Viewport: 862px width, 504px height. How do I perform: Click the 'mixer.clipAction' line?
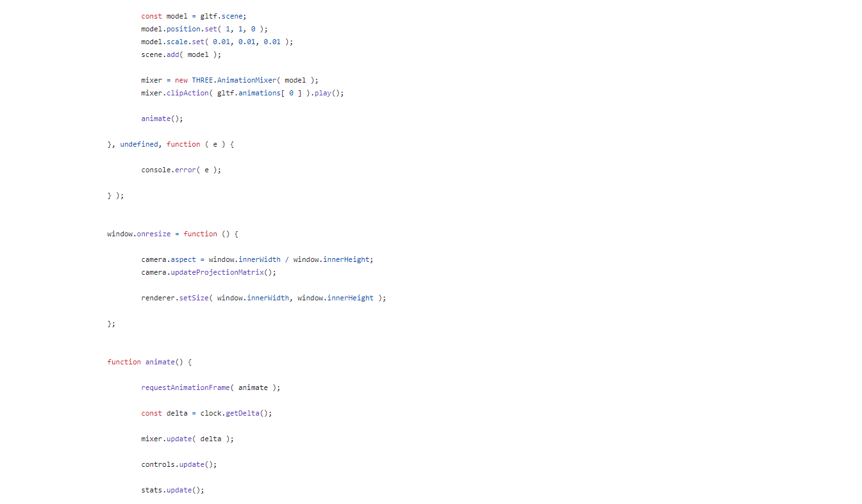click(242, 93)
